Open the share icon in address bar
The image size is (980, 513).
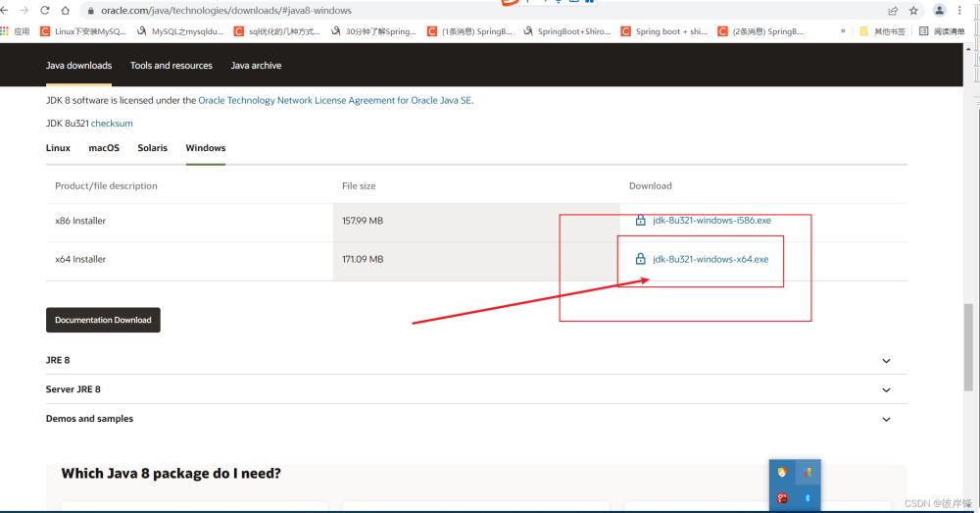point(893,11)
